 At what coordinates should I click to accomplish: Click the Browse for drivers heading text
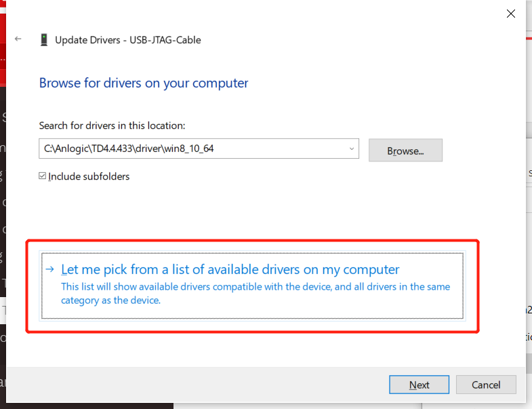point(144,83)
